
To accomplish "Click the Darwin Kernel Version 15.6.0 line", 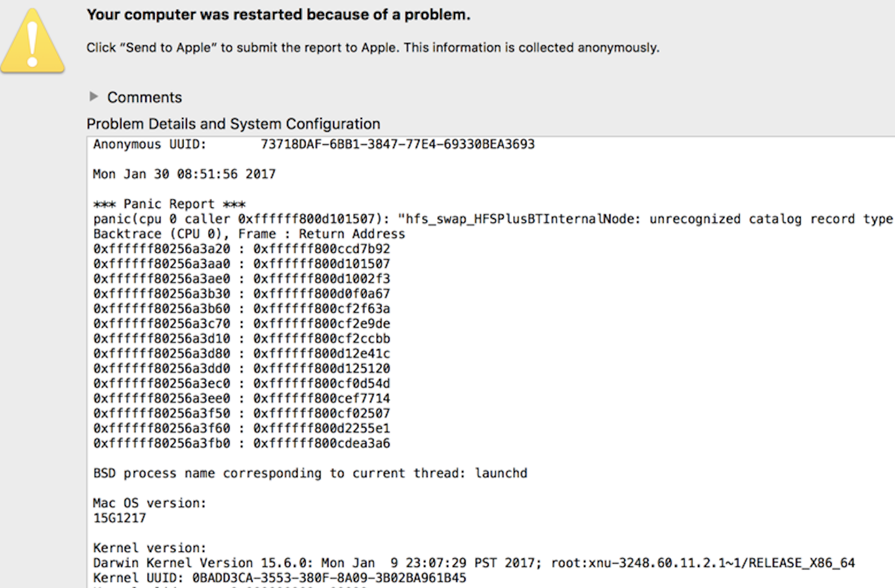I will point(474,563).
